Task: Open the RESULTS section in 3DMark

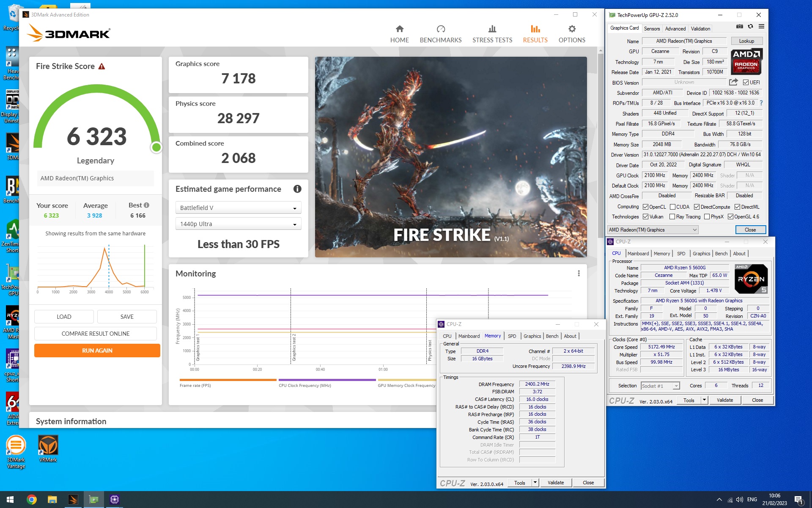Action: pyautogui.click(x=535, y=34)
